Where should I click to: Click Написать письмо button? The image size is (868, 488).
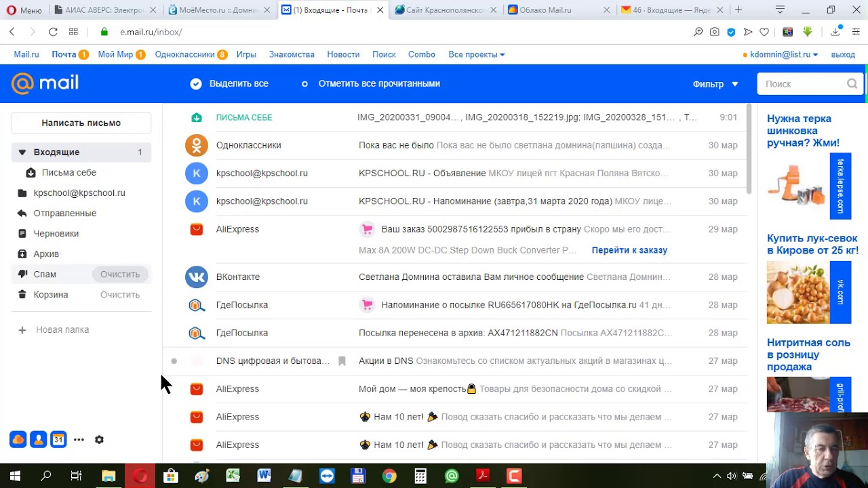click(81, 123)
